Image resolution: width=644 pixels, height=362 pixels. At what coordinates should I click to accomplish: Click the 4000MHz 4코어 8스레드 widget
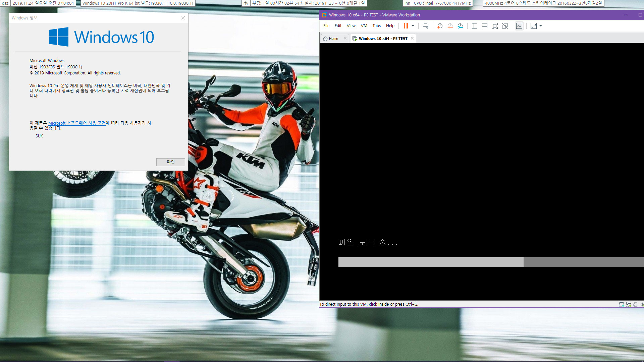[543, 3]
